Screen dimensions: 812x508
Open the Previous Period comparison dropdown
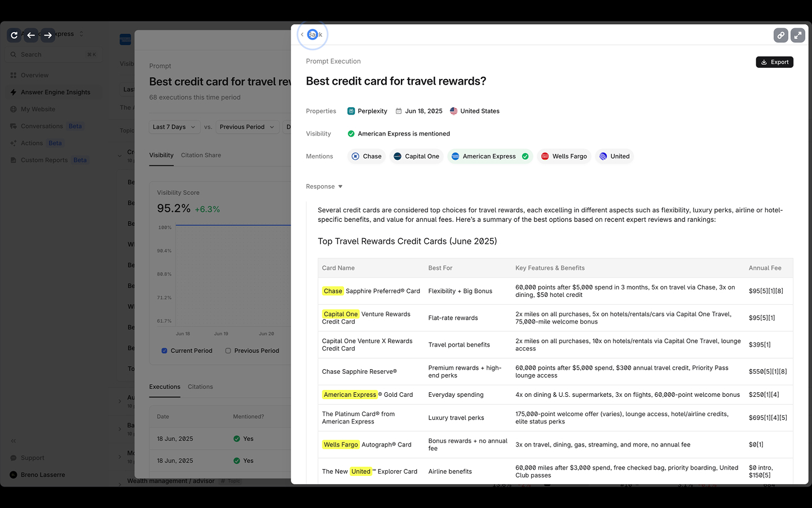click(247, 127)
